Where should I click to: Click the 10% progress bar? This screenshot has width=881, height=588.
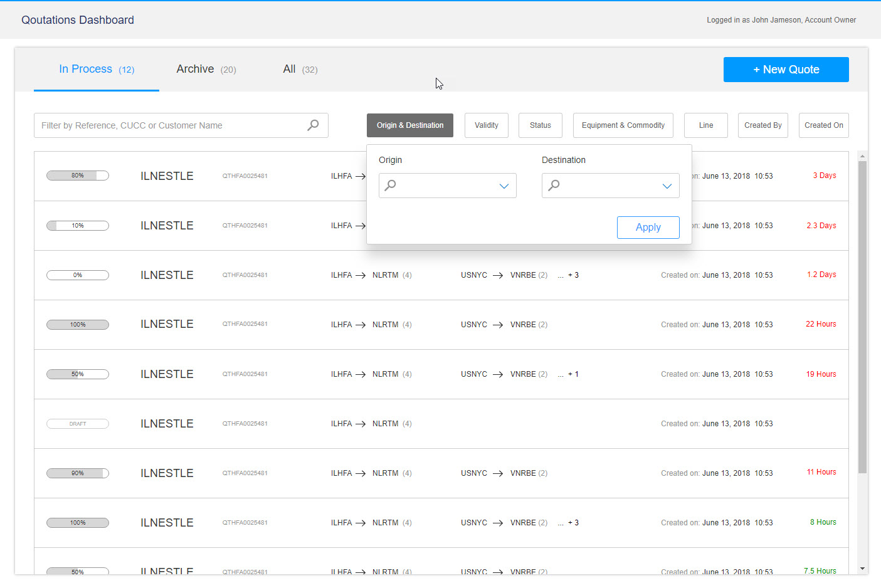click(x=78, y=226)
